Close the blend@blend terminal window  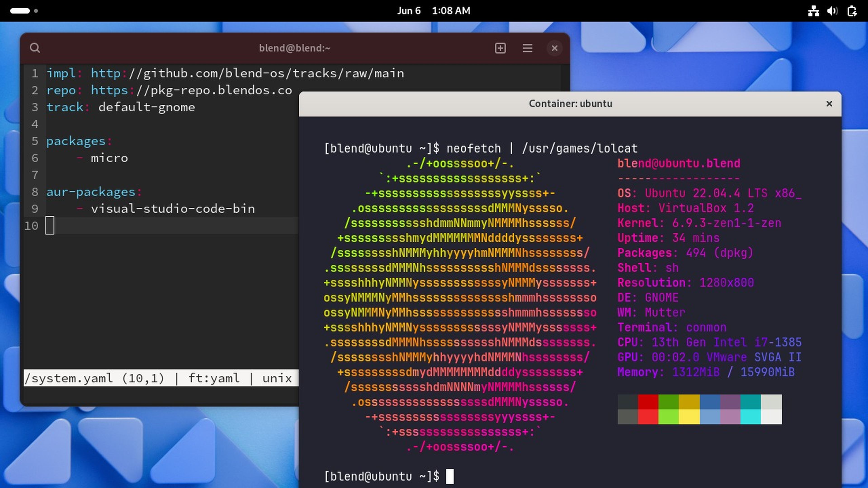point(554,48)
